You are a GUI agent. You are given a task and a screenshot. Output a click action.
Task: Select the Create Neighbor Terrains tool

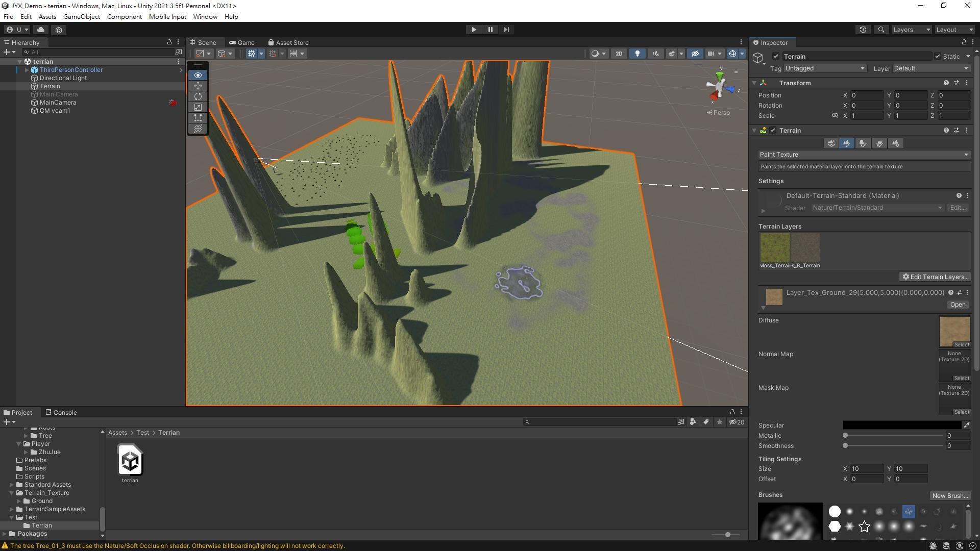(831, 143)
